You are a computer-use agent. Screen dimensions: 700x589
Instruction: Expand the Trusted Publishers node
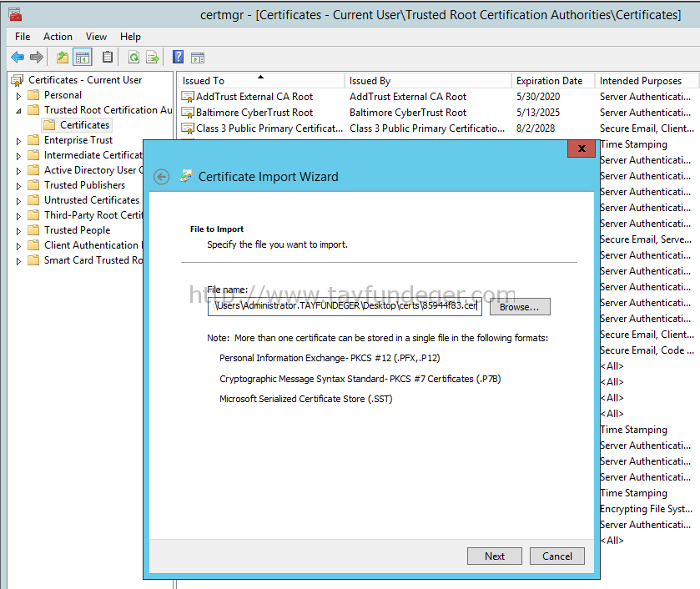18,186
